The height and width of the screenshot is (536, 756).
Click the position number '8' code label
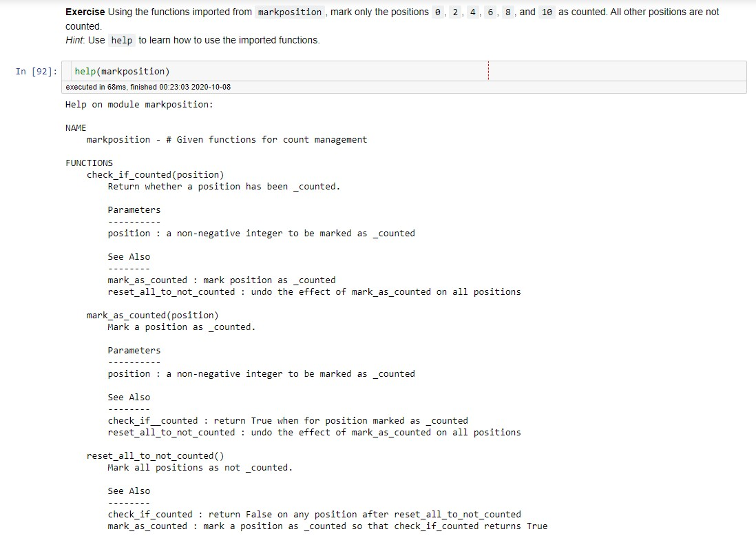507,12
